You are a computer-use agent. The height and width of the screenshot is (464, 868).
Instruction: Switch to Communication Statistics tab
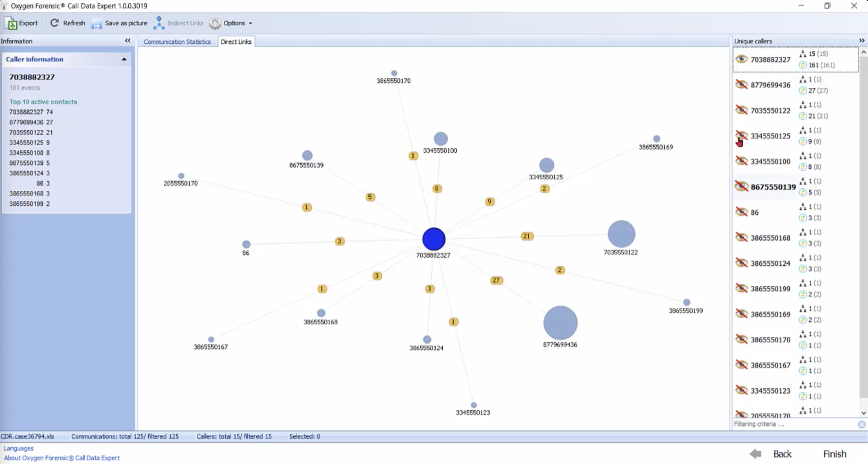point(177,42)
